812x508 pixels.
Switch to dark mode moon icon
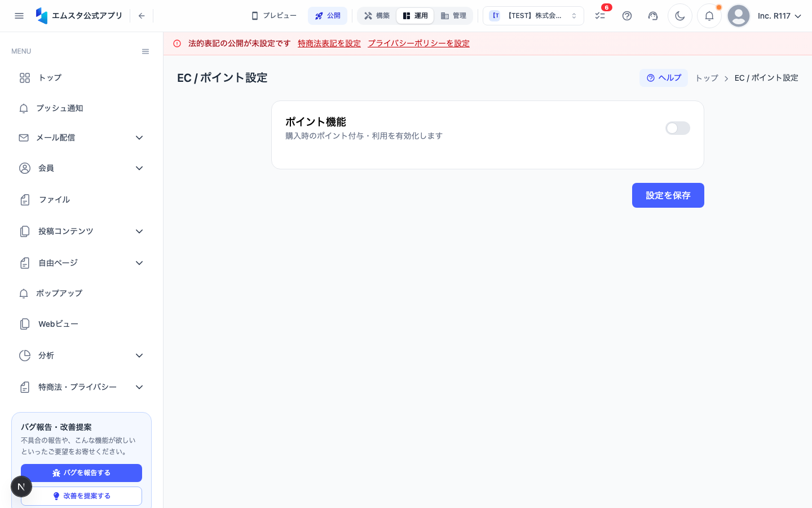coord(680,16)
